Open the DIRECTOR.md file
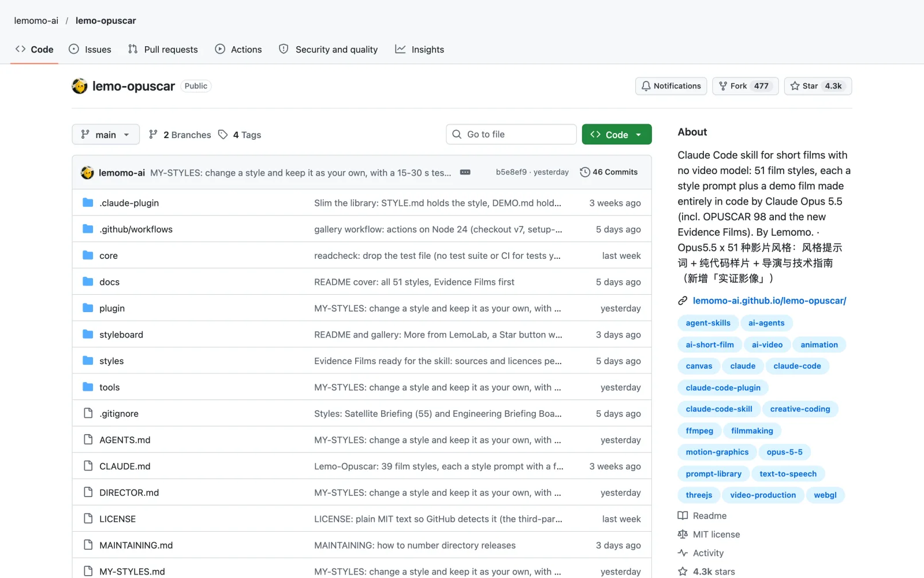 click(x=129, y=492)
